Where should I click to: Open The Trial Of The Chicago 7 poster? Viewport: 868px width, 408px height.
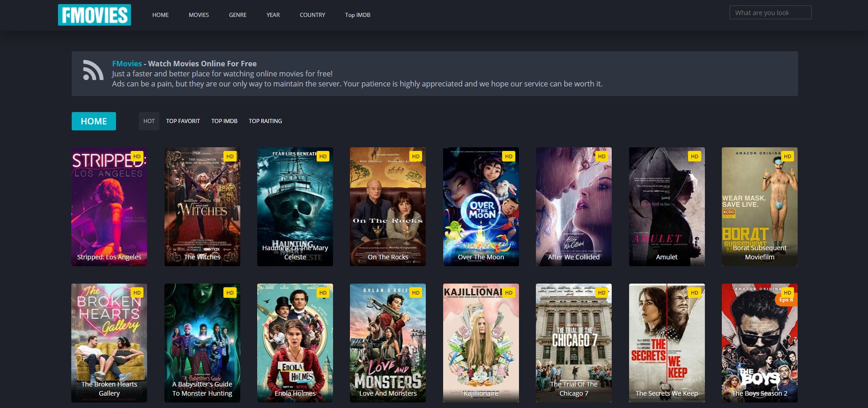(574, 343)
